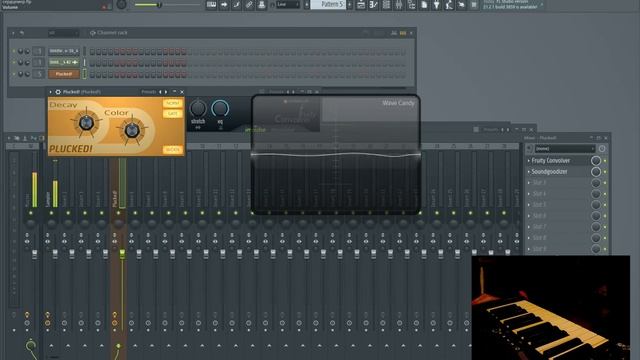Select next preset arrow in Plucked! title bar
The height and width of the screenshot is (360, 640).
[x=166, y=92]
